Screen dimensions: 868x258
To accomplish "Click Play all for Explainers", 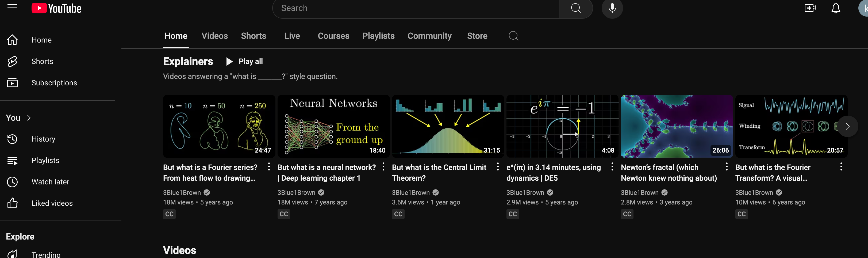I will [x=244, y=61].
